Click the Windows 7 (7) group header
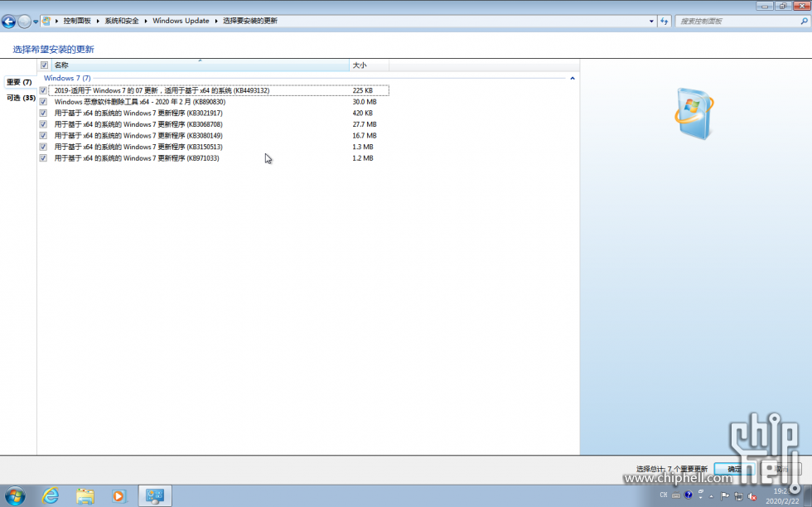The width and height of the screenshot is (812, 507). click(x=67, y=78)
